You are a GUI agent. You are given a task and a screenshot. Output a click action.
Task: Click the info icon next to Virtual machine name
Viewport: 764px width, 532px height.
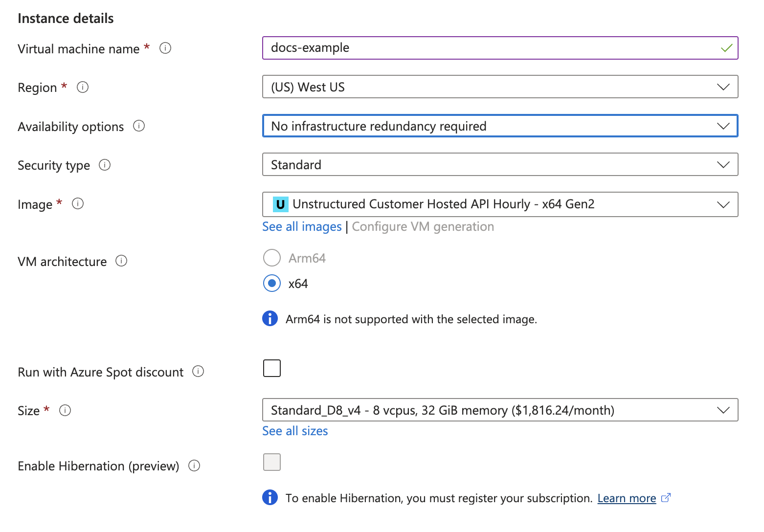(165, 48)
